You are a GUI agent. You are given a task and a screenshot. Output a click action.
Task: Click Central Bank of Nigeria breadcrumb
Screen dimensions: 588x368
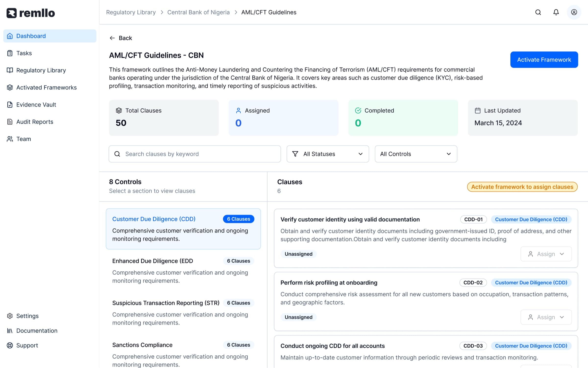[x=198, y=12]
